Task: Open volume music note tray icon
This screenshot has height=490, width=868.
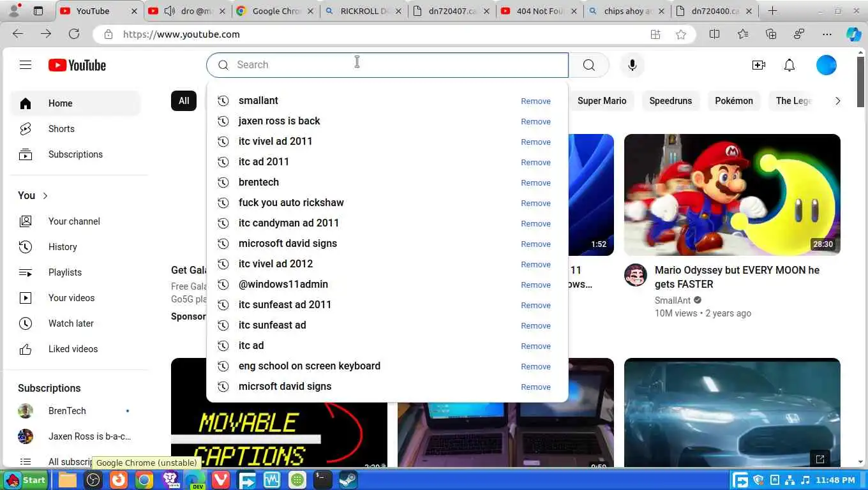Action: pos(805,480)
